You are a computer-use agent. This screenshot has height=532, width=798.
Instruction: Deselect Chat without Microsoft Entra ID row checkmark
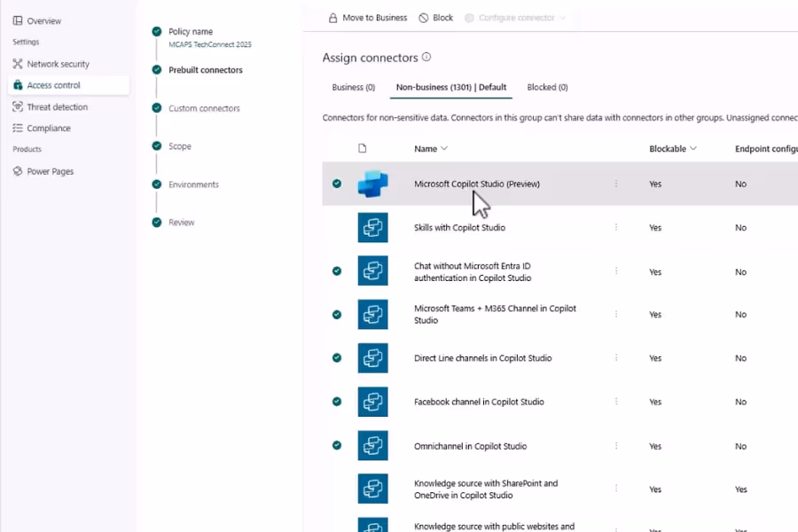[x=337, y=270]
